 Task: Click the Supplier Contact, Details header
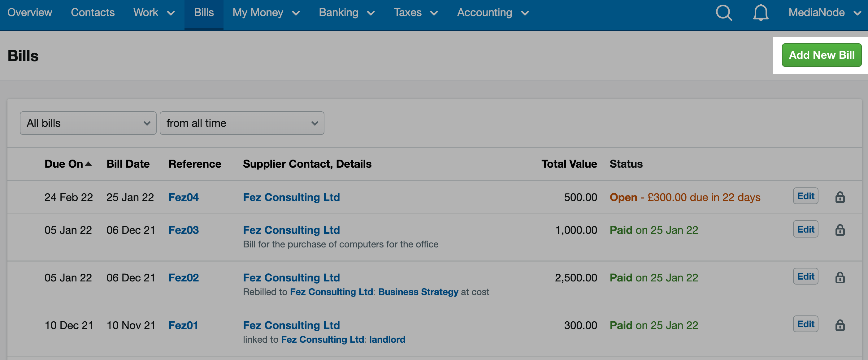tap(307, 164)
